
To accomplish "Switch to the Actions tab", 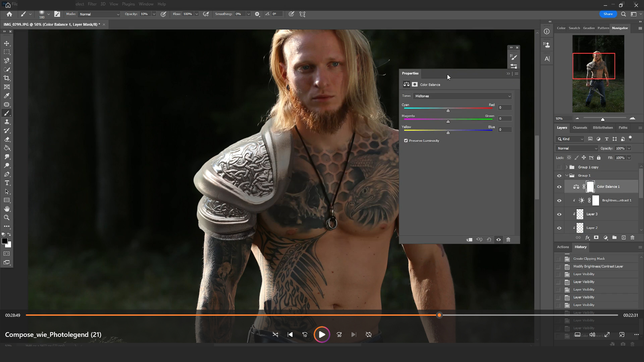I will point(563,247).
